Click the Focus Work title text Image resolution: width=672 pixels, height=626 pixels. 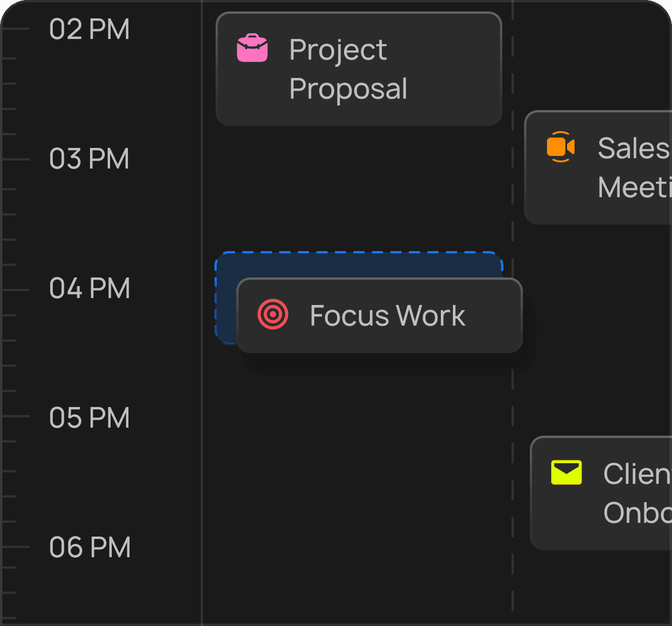[388, 316]
